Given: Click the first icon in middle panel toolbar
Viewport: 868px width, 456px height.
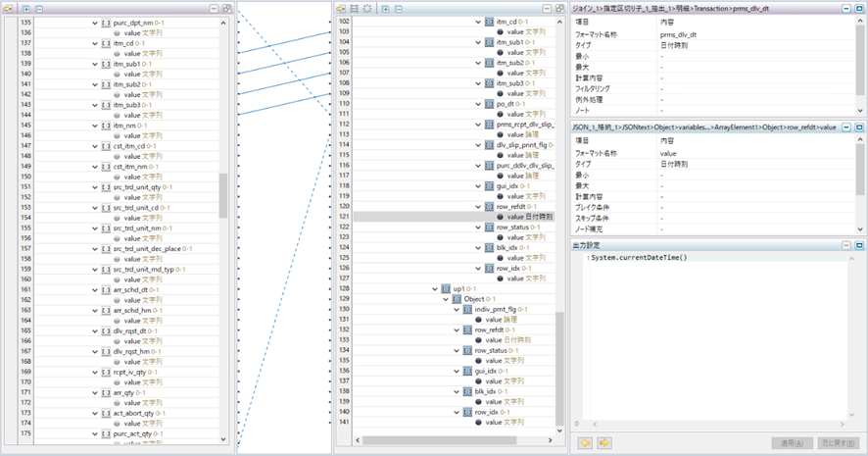Looking at the screenshot, I should [341, 7].
